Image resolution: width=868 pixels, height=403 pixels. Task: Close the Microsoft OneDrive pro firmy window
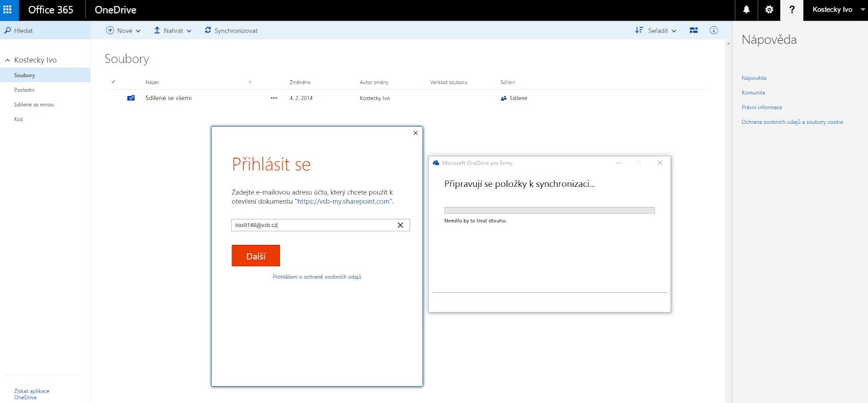click(x=660, y=163)
